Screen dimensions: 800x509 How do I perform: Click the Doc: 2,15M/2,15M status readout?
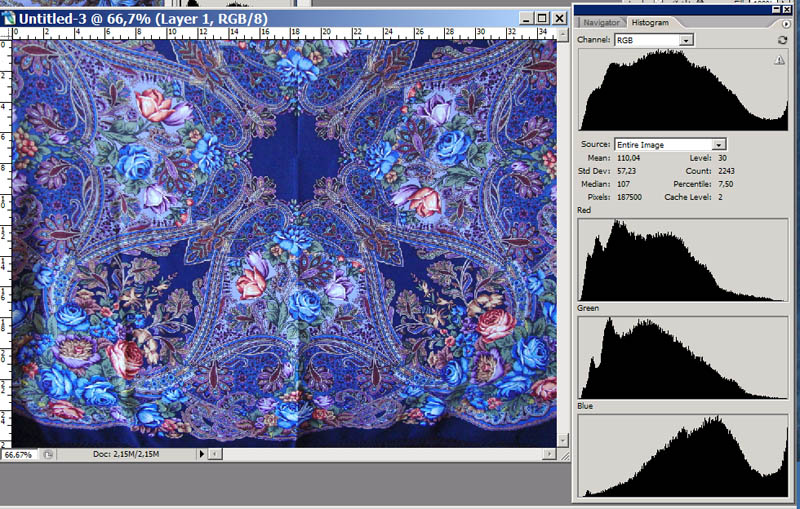pyautogui.click(x=125, y=454)
